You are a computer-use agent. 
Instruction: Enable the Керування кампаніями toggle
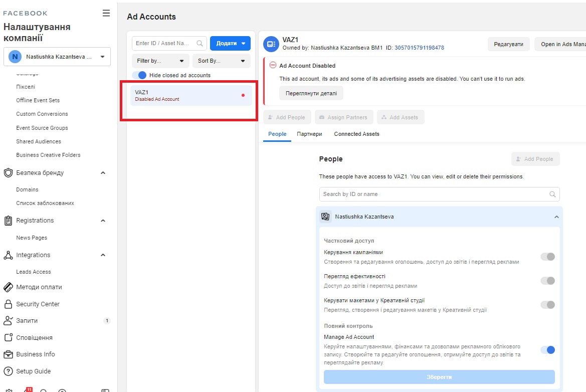pos(548,257)
